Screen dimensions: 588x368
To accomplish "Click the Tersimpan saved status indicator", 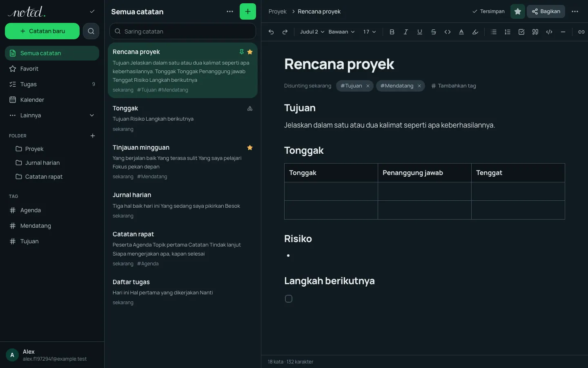I will point(488,11).
